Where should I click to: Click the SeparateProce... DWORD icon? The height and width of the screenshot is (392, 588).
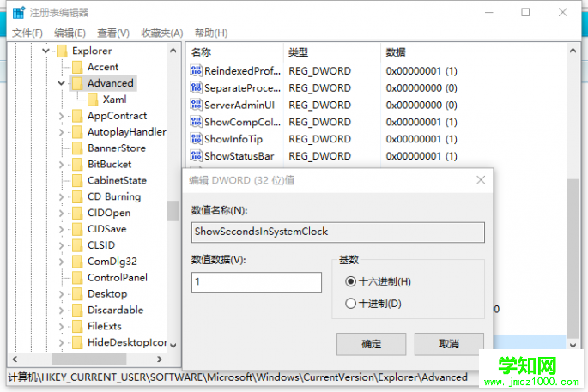[x=196, y=88]
